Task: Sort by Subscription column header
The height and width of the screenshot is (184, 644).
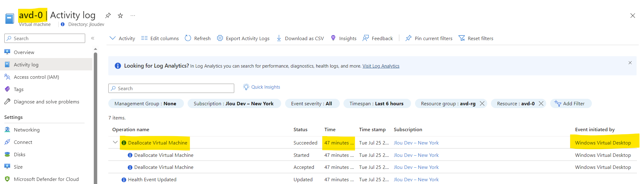Action: (408, 130)
